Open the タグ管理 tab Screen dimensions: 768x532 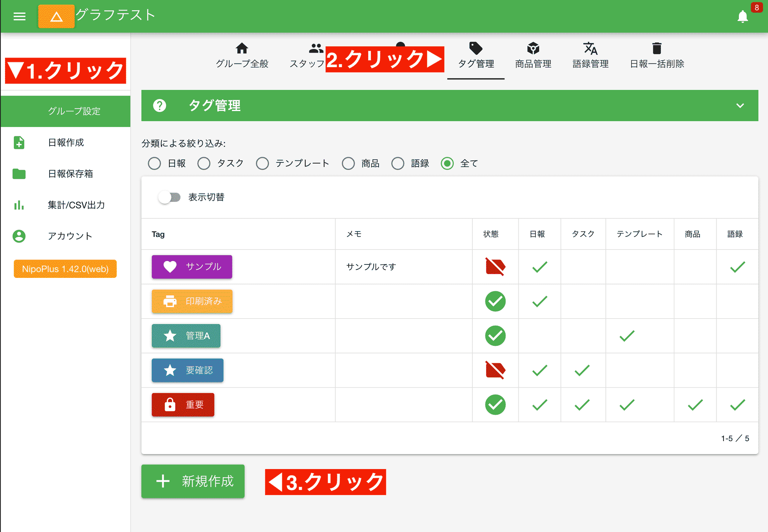click(x=476, y=56)
